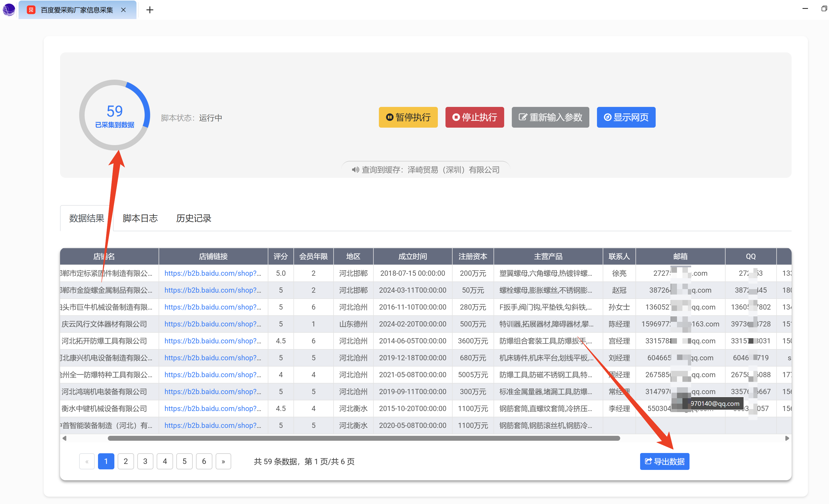
Task: Open shop link for 邯郸市金旋螺金属制品 row
Action: pyautogui.click(x=213, y=290)
